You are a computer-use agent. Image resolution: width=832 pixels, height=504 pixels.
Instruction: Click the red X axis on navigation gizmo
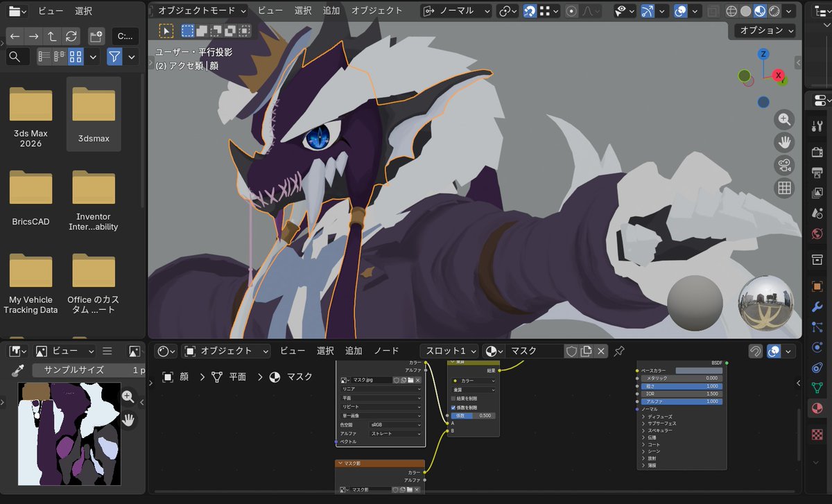(779, 75)
